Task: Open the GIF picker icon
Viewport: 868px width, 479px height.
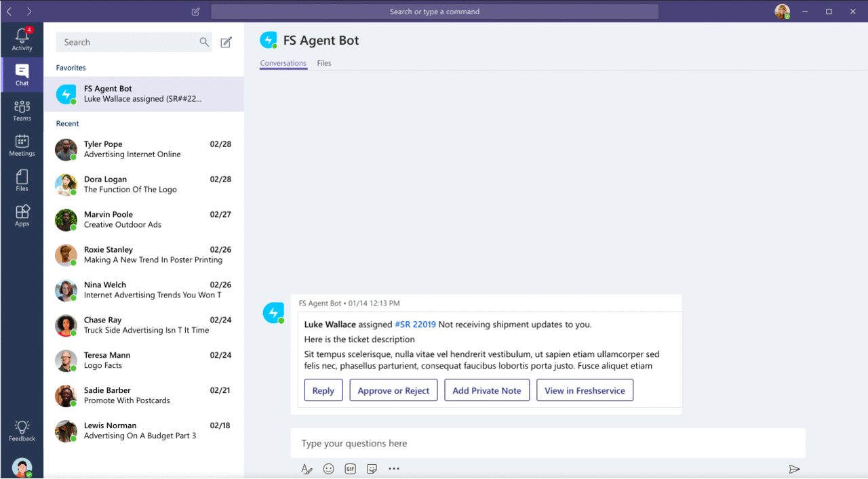Action: [x=350, y=469]
